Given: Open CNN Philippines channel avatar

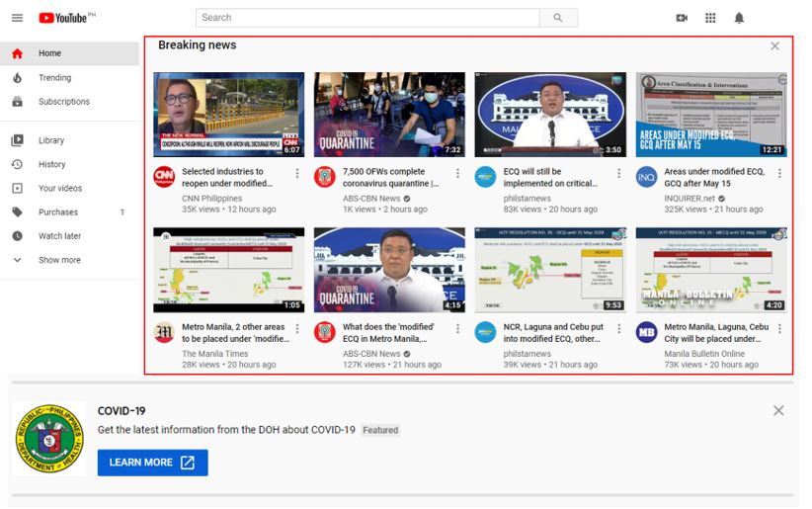Looking at the screenshot, I should (x=164, y=177).
